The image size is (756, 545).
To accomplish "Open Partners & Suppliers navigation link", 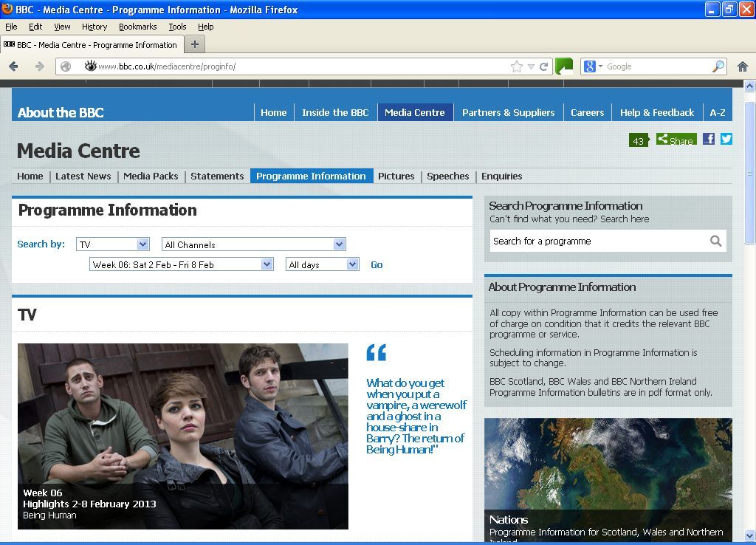I will pos(508,112).
